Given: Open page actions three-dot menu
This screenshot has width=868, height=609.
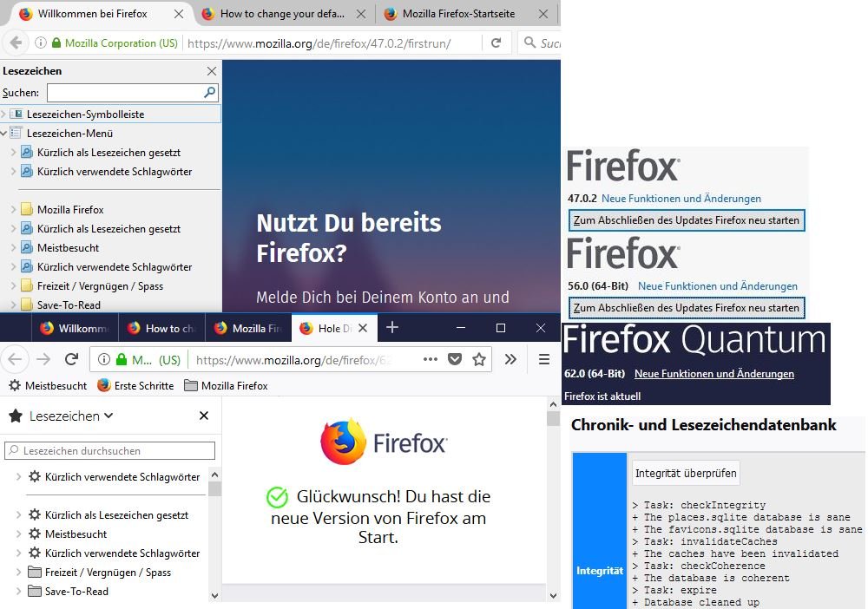Looking at the screenshot, I should [431, 359].
